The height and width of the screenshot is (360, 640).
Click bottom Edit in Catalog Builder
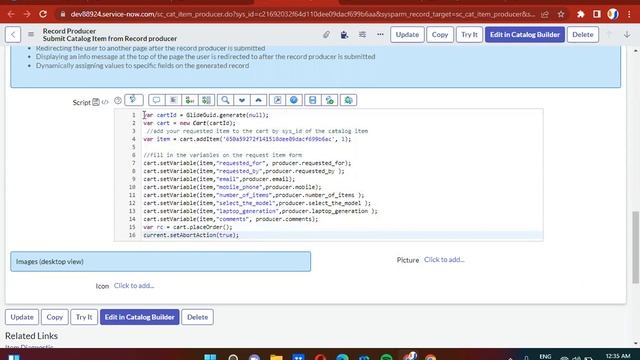(140, 317)
